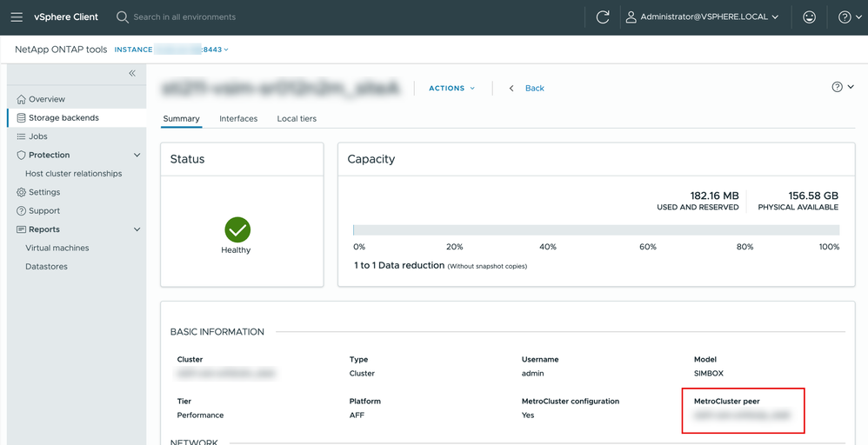Open Host cluster relationships page
Screen dimensions: 868x445
point(74,174)
